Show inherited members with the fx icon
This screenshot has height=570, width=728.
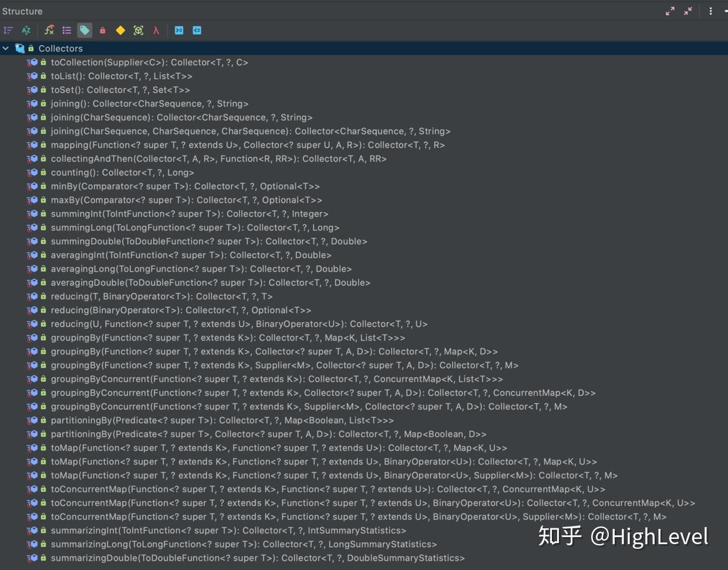(49, 30)
